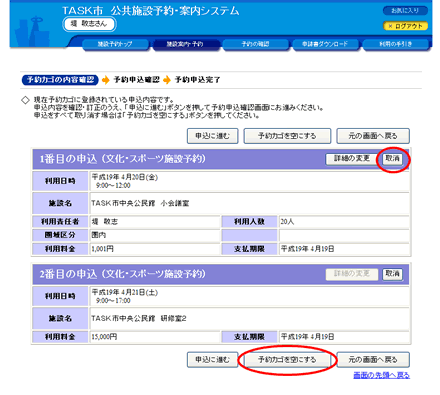Select the 施設案内・予約 tab
440x395 pixels.
[185, 44]
